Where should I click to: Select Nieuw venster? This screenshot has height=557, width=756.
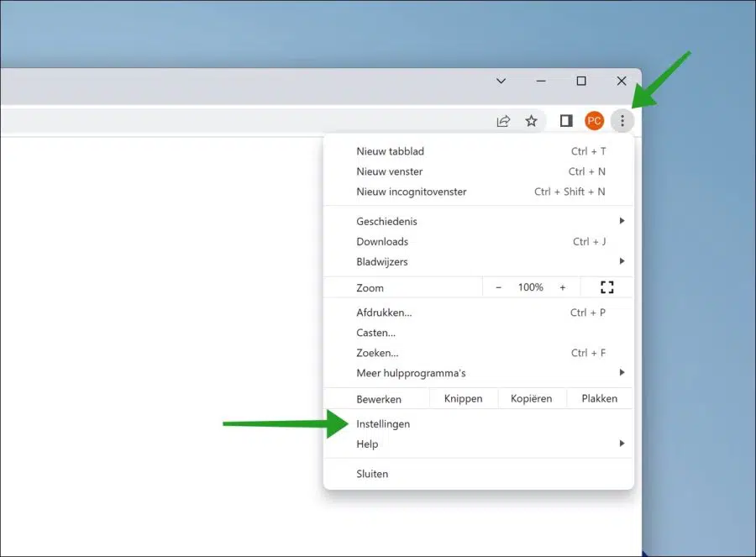tap(479, 171)
